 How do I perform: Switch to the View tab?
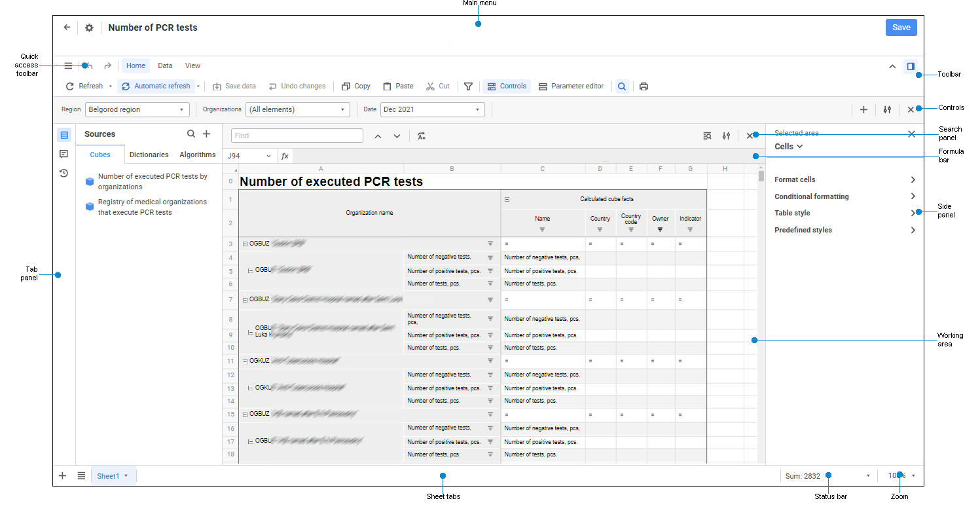pyautogui.click(x=192, y=65)
